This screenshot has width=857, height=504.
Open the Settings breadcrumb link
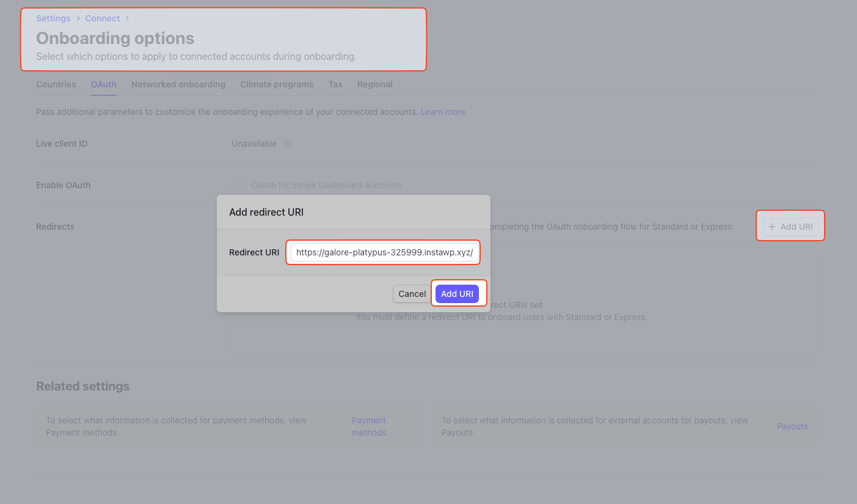click(53, 18)
